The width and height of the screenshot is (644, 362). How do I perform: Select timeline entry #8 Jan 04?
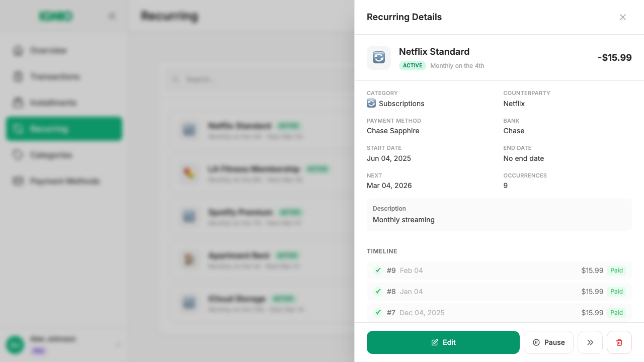pyautogui.click(x=499, y=292)
